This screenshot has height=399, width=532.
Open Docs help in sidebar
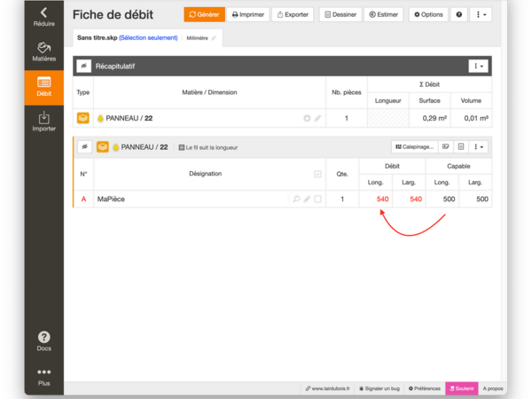coord(43,341)
